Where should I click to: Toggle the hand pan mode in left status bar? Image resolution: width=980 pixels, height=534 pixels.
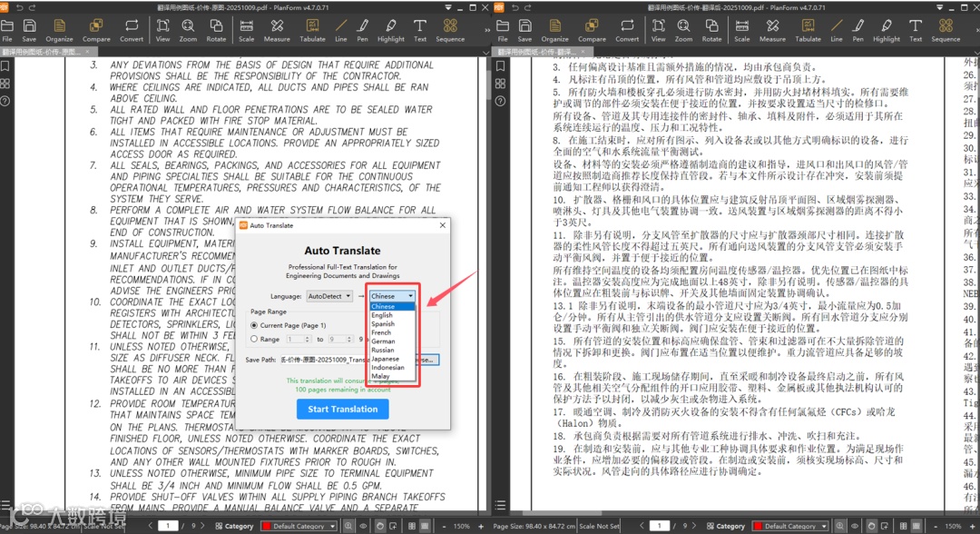379,526
